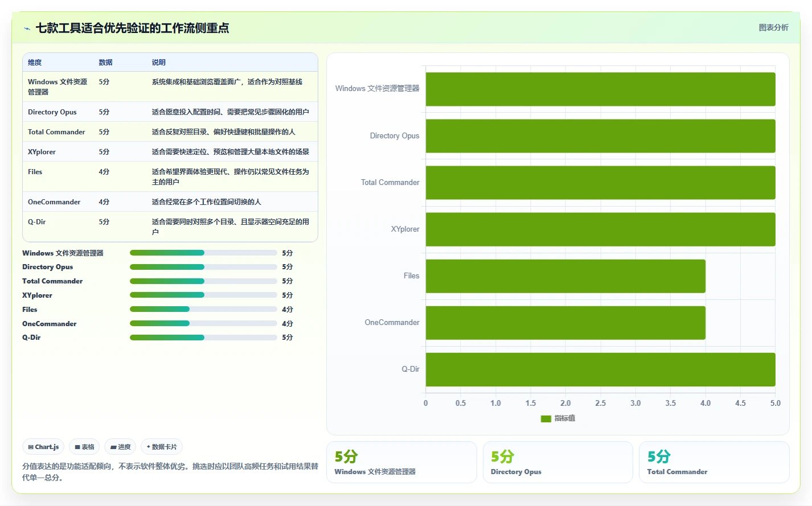812x506 pixels.
Task: Click the footnote text starting 分值表达的是功能适配倾向
Action: coord(170,472)
